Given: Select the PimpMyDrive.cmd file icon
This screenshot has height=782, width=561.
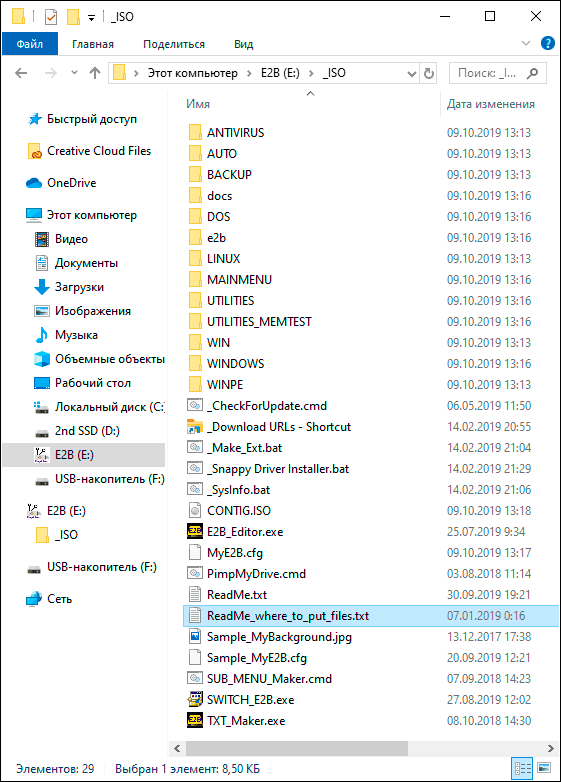Looking at the screenshot, I should pos(195,573).
